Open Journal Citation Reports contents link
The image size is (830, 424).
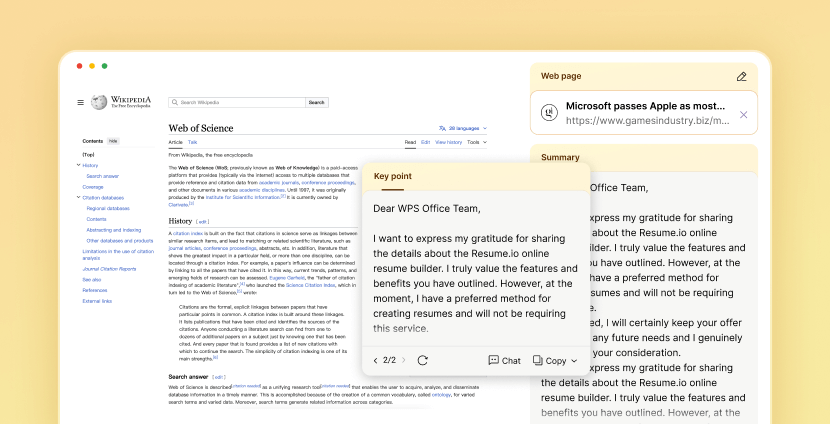tap(109, 269)
